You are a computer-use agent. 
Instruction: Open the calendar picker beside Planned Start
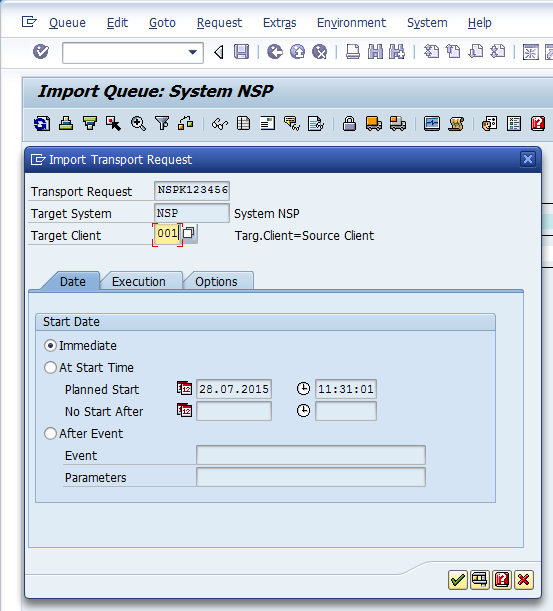coord(184,388)
